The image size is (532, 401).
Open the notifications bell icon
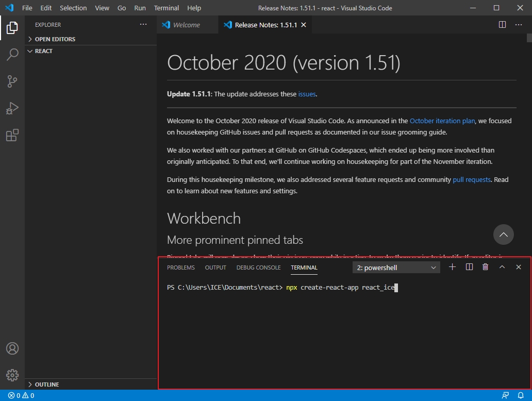pos(521,395)
